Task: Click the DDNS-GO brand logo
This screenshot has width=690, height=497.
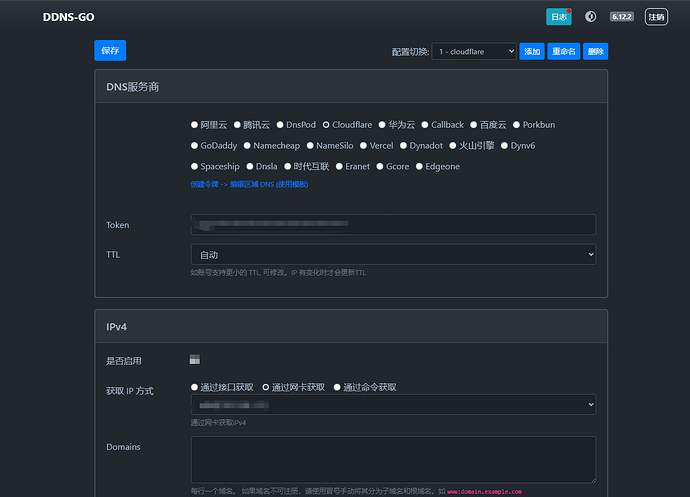Action: [67, 17]
